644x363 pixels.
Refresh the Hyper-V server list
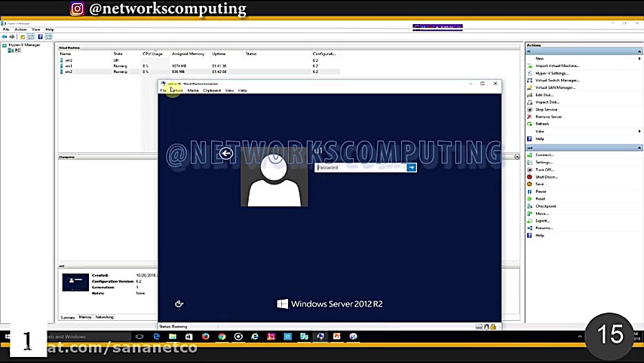(542, 124)
